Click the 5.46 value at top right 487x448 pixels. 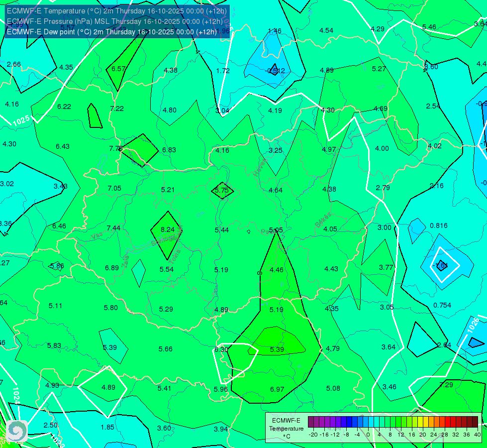(x=429, y=27)
